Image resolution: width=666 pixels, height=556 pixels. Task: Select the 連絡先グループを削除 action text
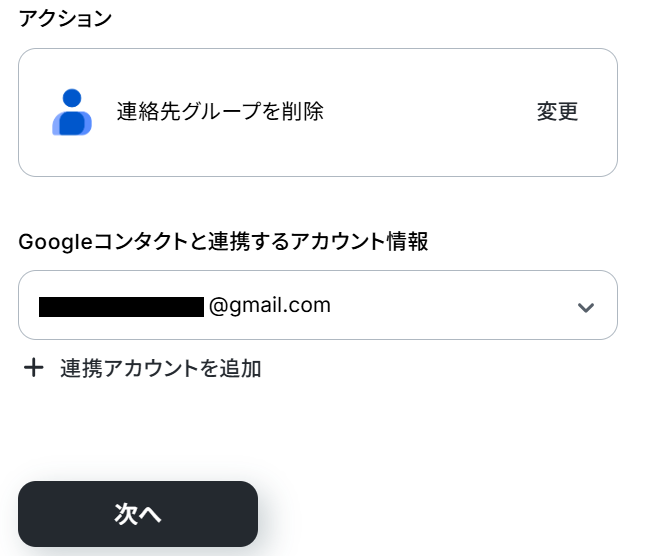tap(220, 112)
